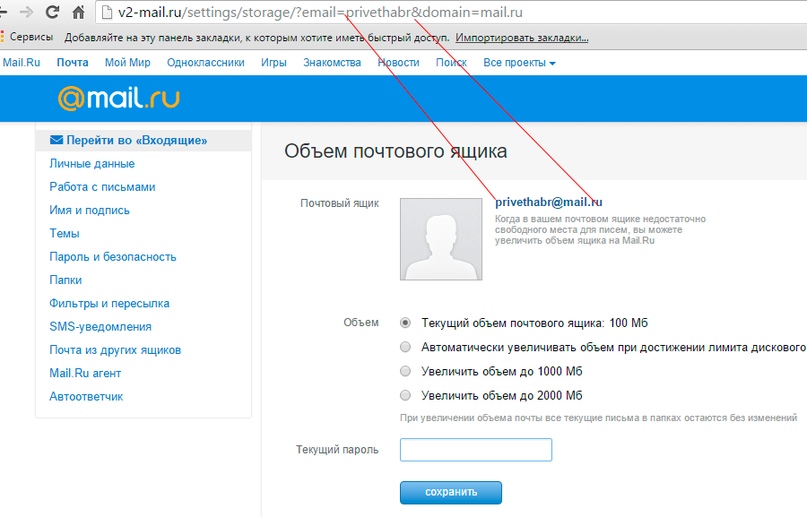
Task: Open «Автоответчик» settings
Action: point(86,397)
